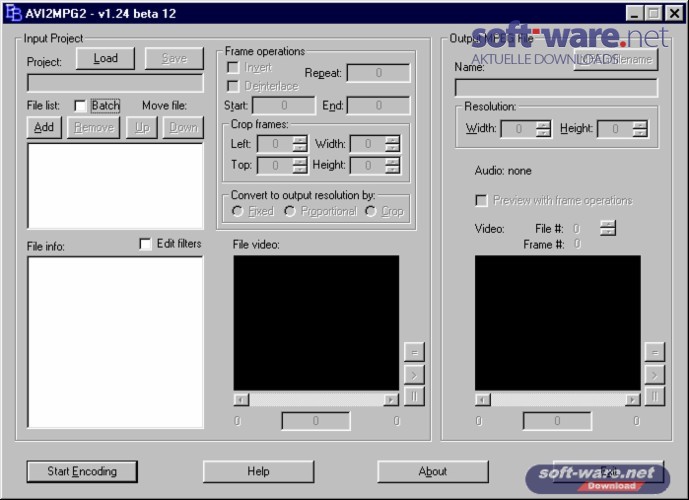Viewport: 689px width, 500px height.
Task: Click the File info box
Action: point(116,343)
